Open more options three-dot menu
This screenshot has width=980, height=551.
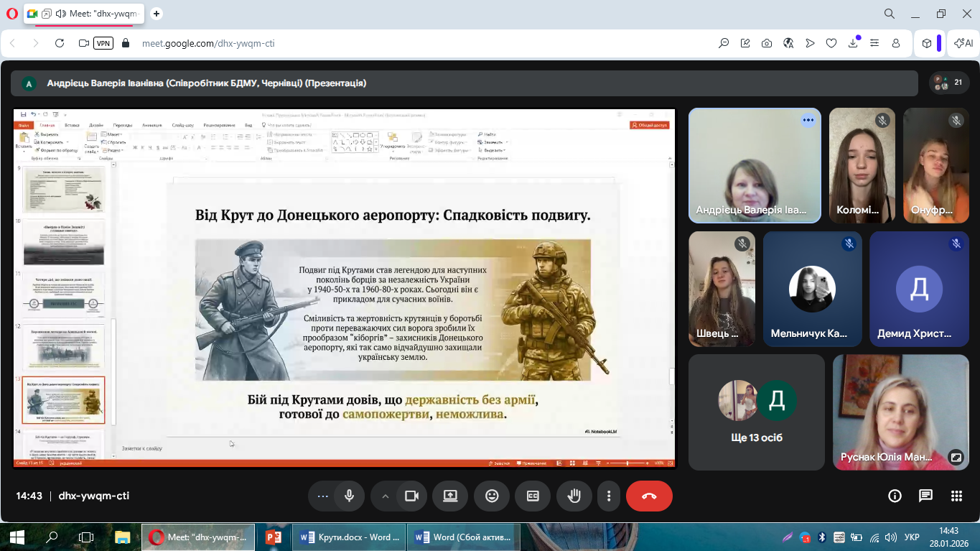click(609, 496)
